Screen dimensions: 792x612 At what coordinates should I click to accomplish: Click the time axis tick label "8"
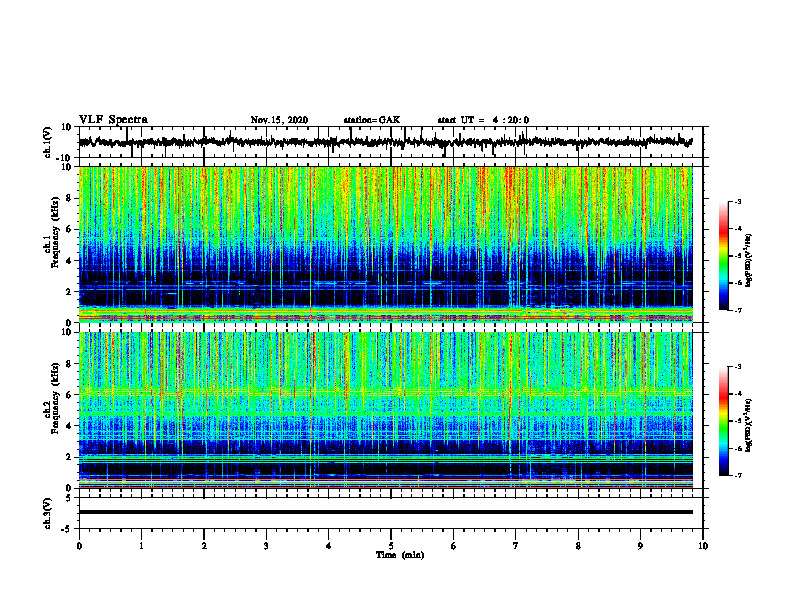[578, 546]
